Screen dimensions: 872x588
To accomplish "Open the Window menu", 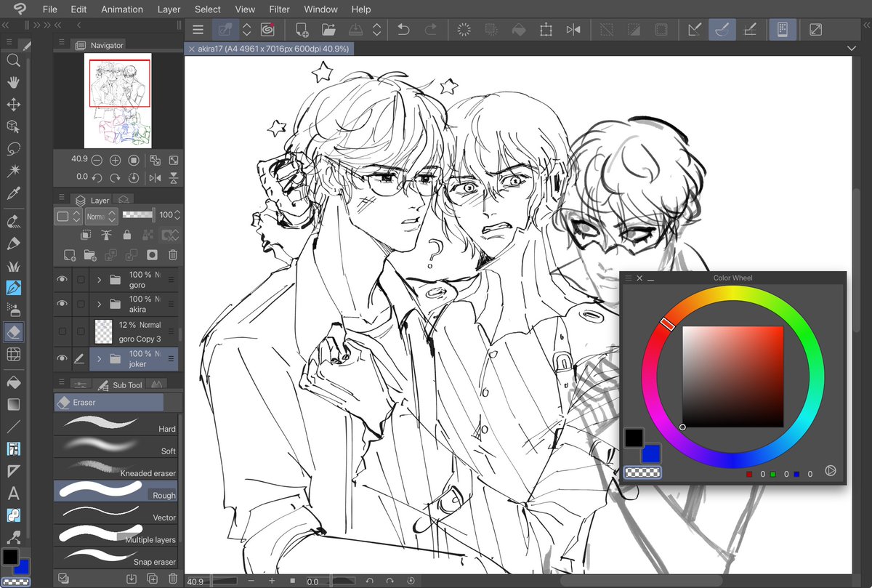I will 320,9.
